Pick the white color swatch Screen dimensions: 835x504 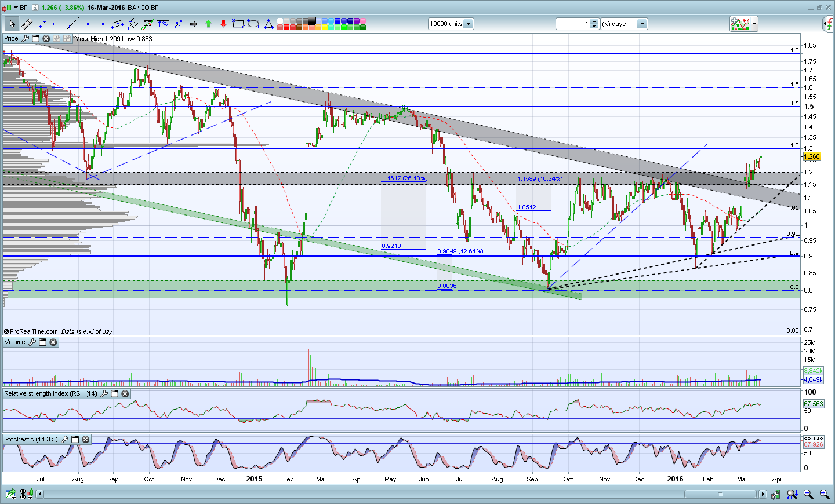(280, 21)
